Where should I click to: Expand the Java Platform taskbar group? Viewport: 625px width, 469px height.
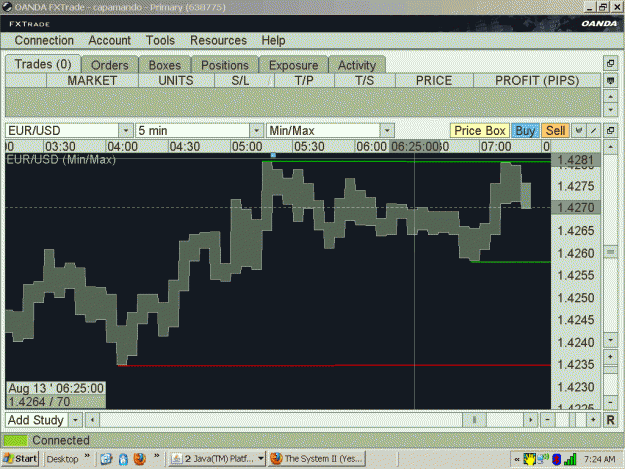(260, 459)
